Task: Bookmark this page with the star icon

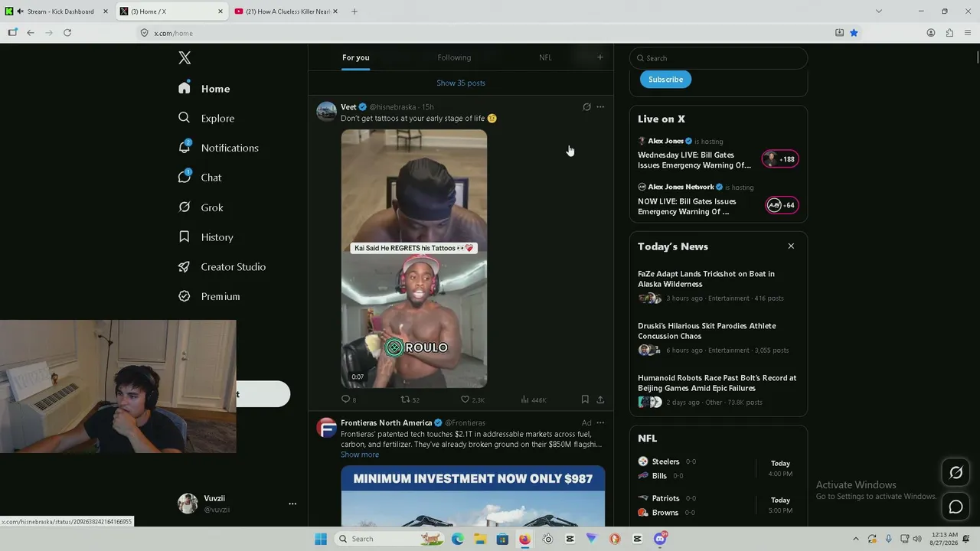Action: 854,33
